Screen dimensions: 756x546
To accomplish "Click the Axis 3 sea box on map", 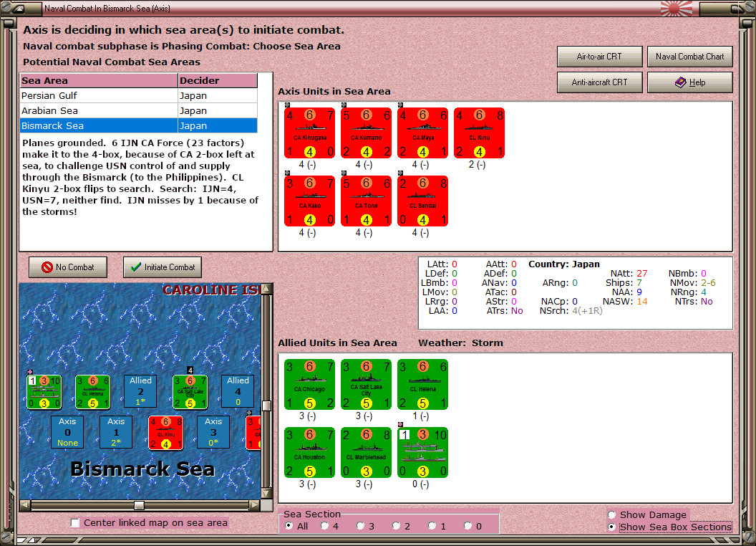I will point(213,432).
